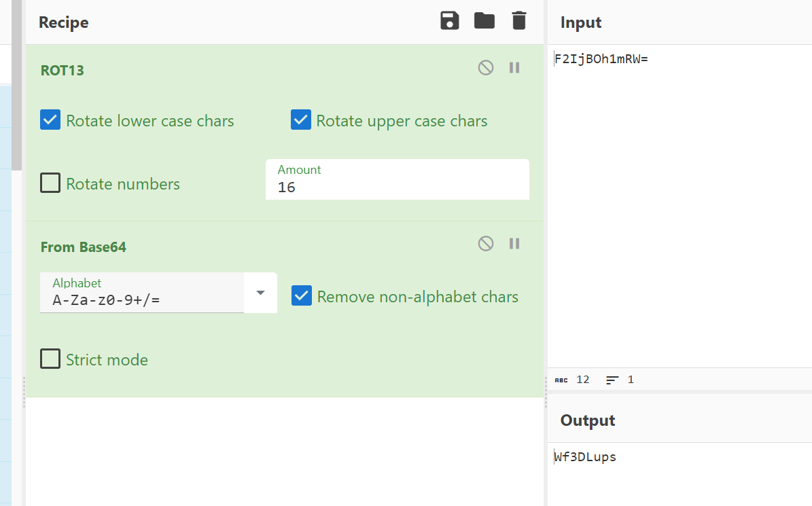Set a breakpoint on From Base64
Screen dimensions: 812x506
pos(514,243)
